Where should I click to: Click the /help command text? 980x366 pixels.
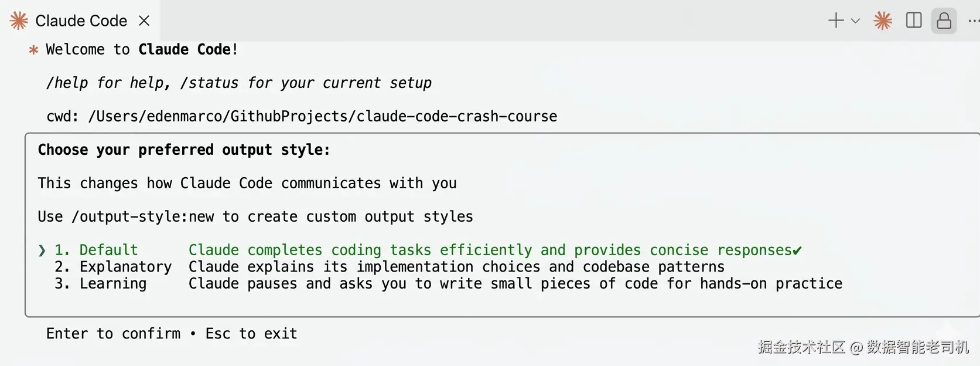click(67, 83)
